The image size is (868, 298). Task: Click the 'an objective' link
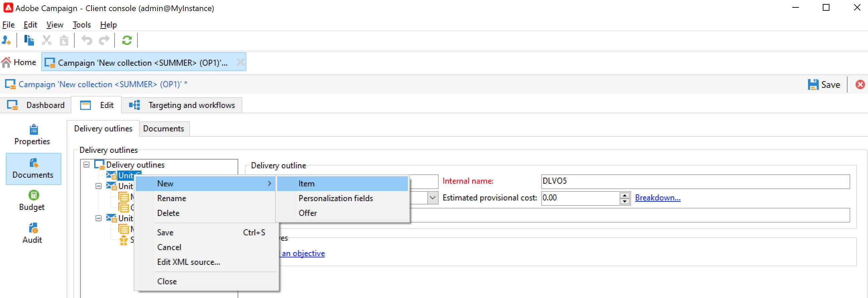click(303, 254)
